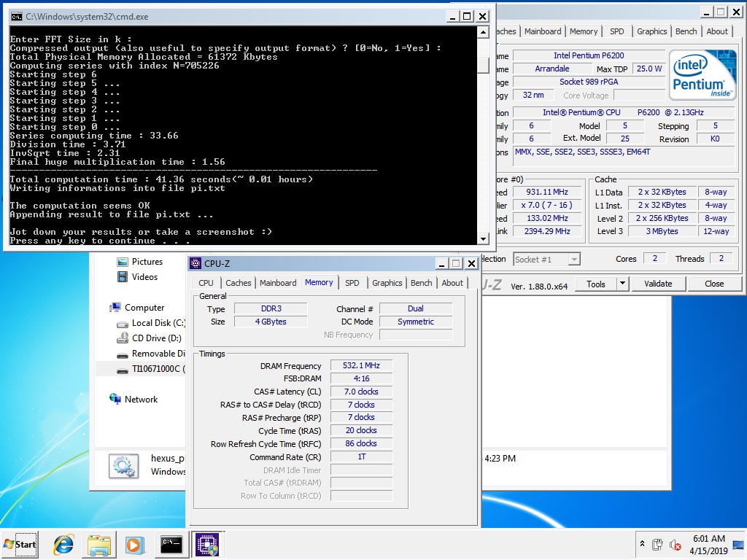Show hidden system tray icons
The image size is (747, 560).
click(x=642, y=544)
